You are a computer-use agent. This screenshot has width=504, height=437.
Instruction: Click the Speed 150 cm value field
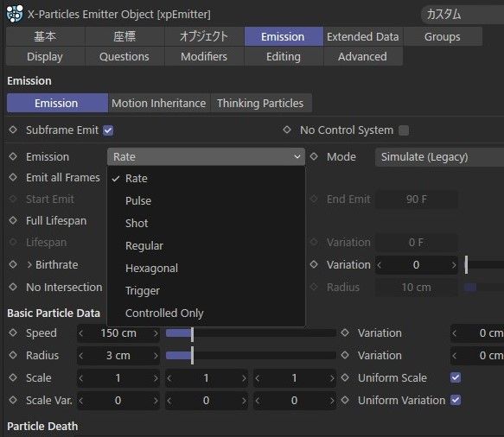[x=118, y=333]
